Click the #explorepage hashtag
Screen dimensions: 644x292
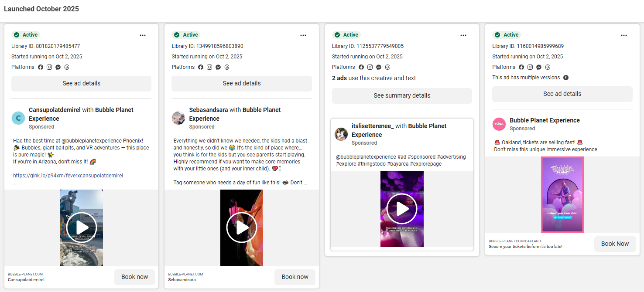(424, 164)
